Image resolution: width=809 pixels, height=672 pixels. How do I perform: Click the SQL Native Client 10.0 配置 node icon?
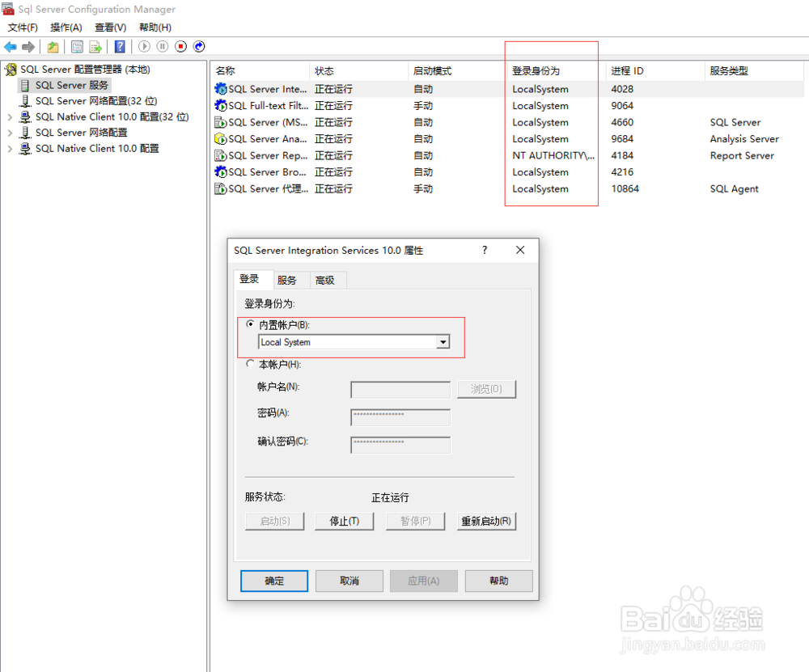coord(25,149)
